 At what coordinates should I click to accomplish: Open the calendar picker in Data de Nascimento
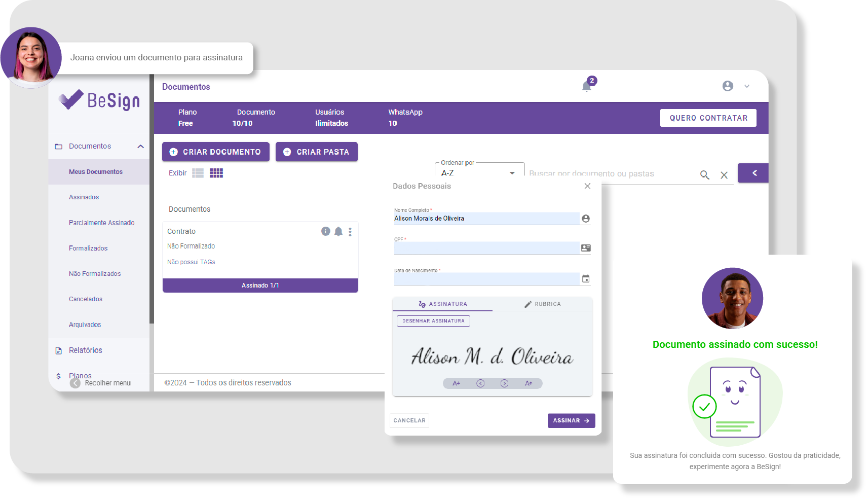(586, 278)
